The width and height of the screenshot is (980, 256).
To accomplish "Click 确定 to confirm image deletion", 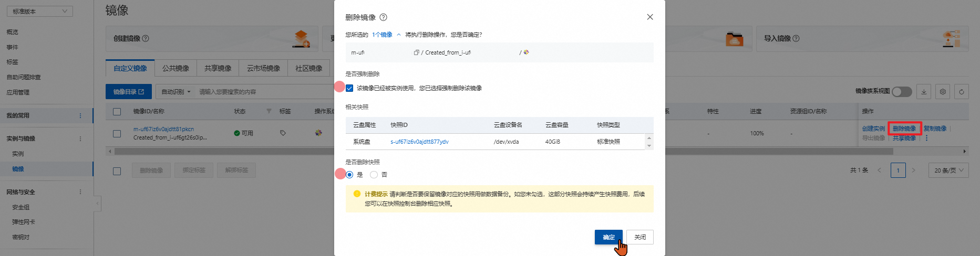I will tap(608, 237).
